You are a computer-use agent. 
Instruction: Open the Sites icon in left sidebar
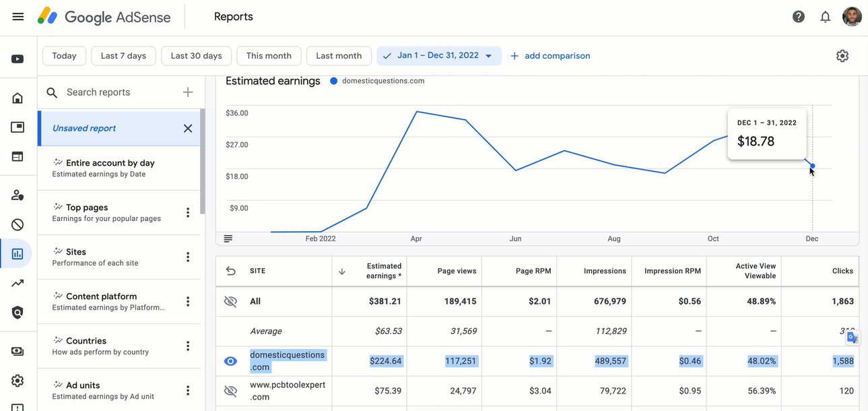click(18, 156)
